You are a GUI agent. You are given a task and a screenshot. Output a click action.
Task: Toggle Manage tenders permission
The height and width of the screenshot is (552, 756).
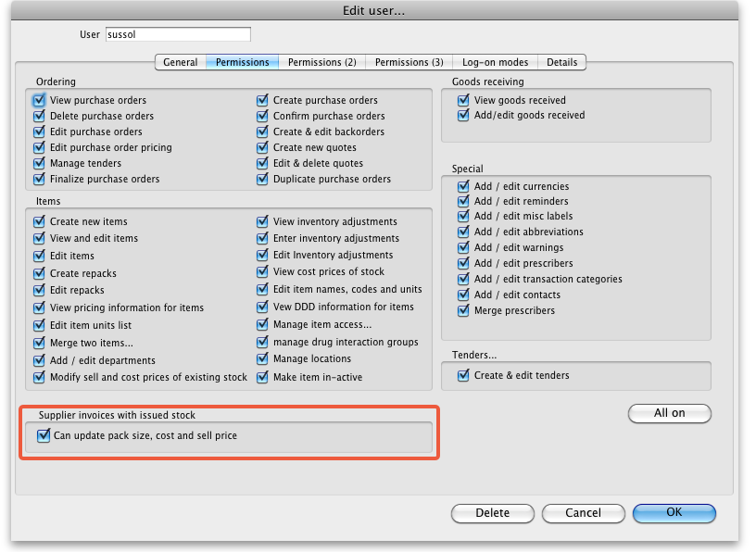pyautogui.click(x=39, y=163)
